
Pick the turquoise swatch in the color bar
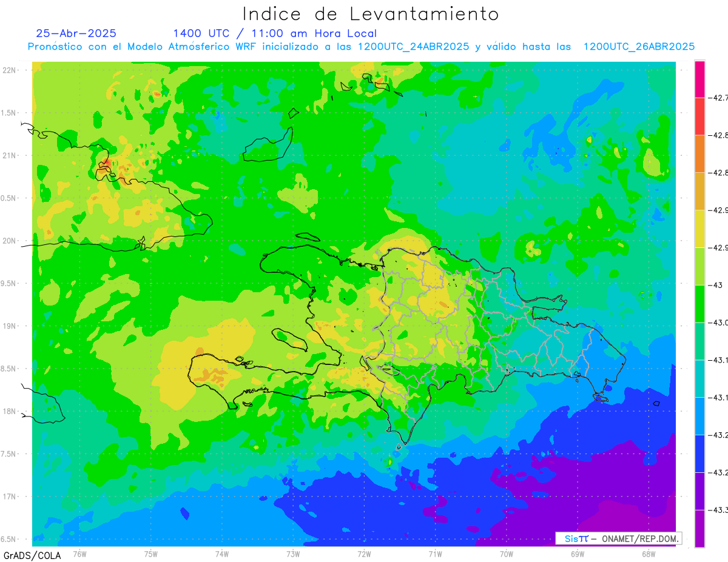tap(699, 378)
